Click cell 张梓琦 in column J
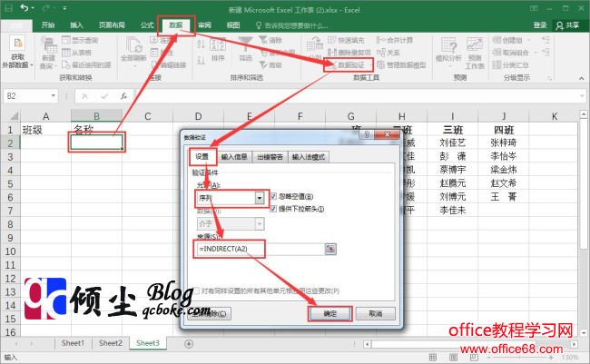 (x=504, y=143)
